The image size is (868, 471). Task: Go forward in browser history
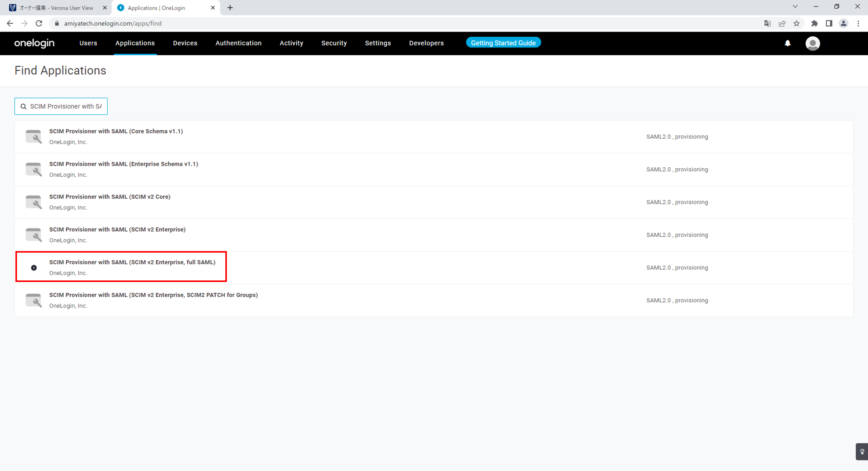click(24, 23)
